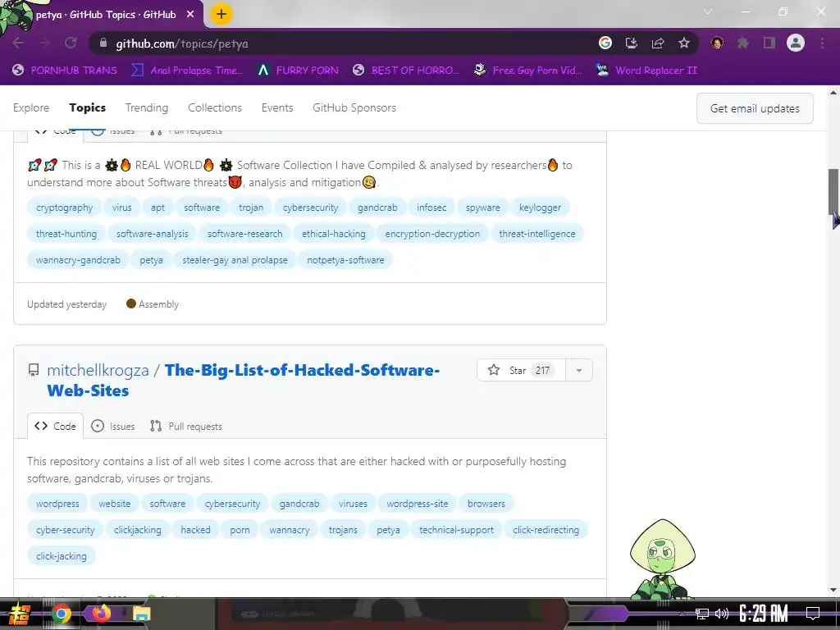
Task: Open the Explore nav item
Action: click(x=31, y=107)
